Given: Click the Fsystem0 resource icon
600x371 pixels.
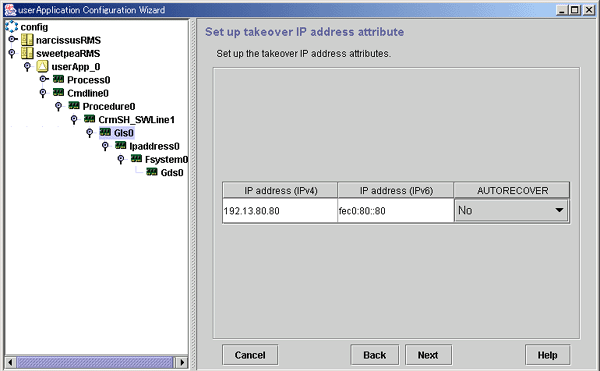Looking at the screenshot, I should (136, 158).
